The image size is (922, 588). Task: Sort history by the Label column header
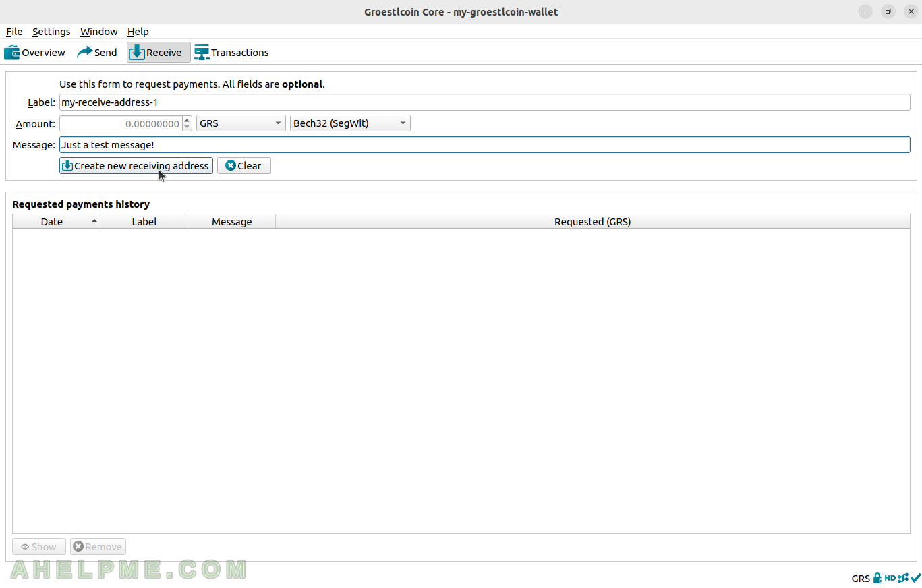(x=144, y=221)
